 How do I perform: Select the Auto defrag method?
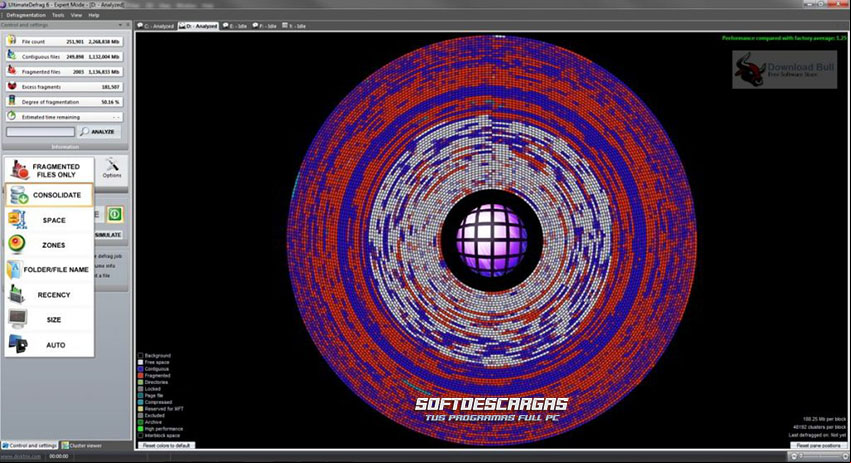pyautogui.click(x=49, y=345)
